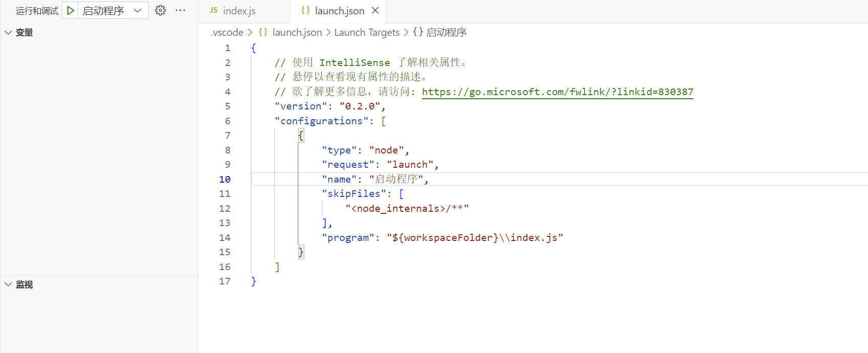The width and height of the screenshot is (868, 353).
Task: Close the launch.json tab
Action: pyautogui.click(x=375, y=10)
